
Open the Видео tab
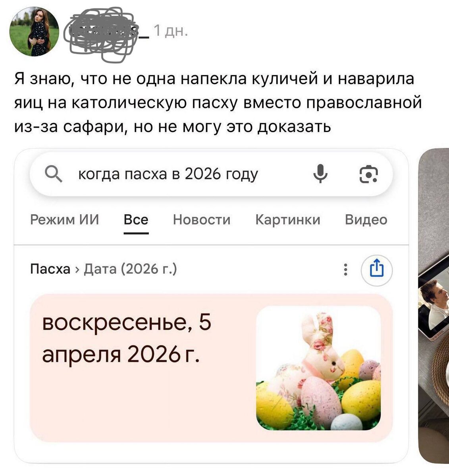click(x=366, y=219)
